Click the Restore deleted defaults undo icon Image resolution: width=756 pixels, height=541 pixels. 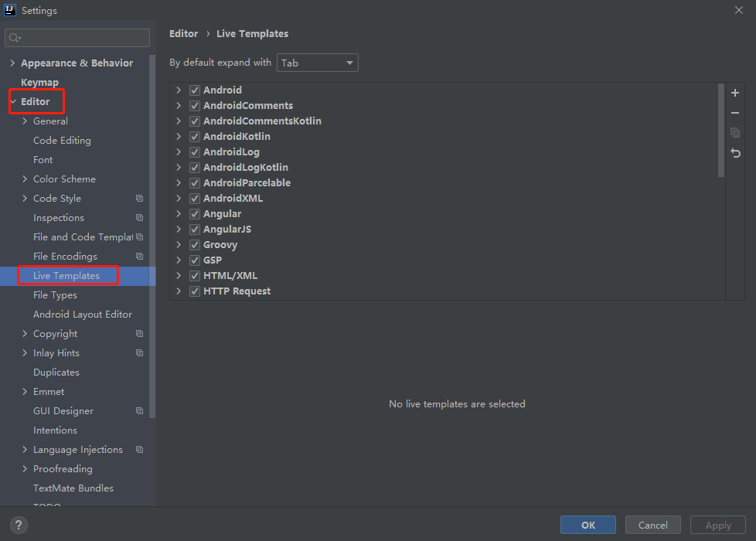[735, 153]
